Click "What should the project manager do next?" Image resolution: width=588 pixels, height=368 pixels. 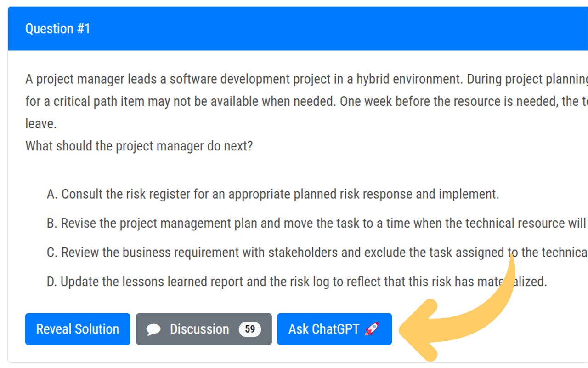(139, 146)
